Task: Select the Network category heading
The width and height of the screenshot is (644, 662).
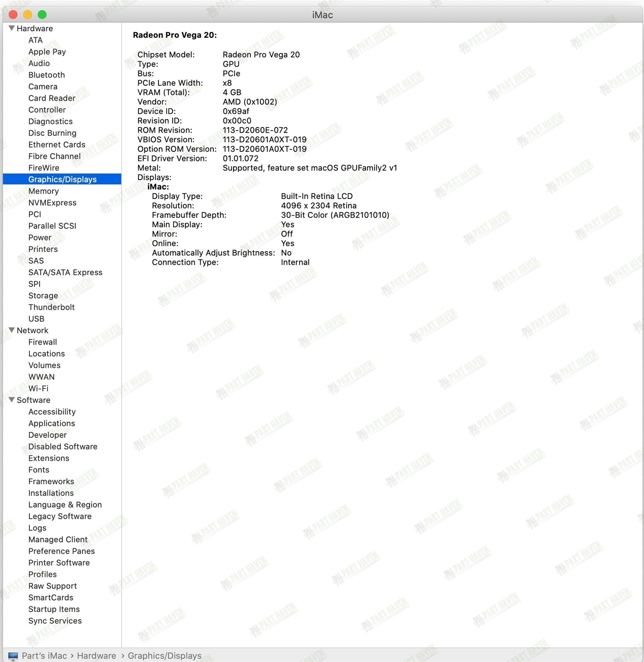Action: [33, 330]
